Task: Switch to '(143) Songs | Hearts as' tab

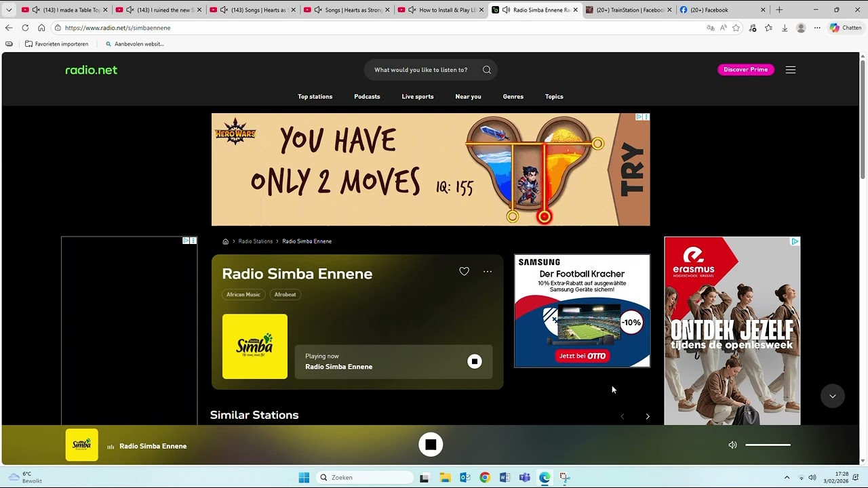Action: (x=253, y=9)
